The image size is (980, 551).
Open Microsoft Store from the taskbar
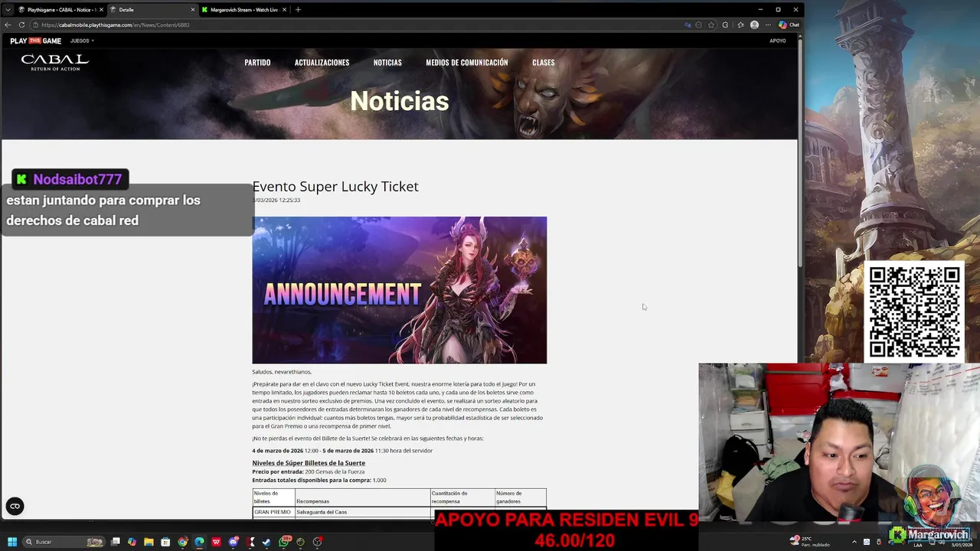(x=165, y=542)
